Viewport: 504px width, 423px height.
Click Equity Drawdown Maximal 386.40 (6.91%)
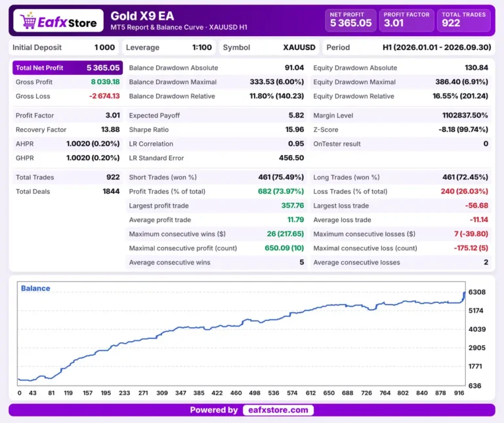click(461, 82)
